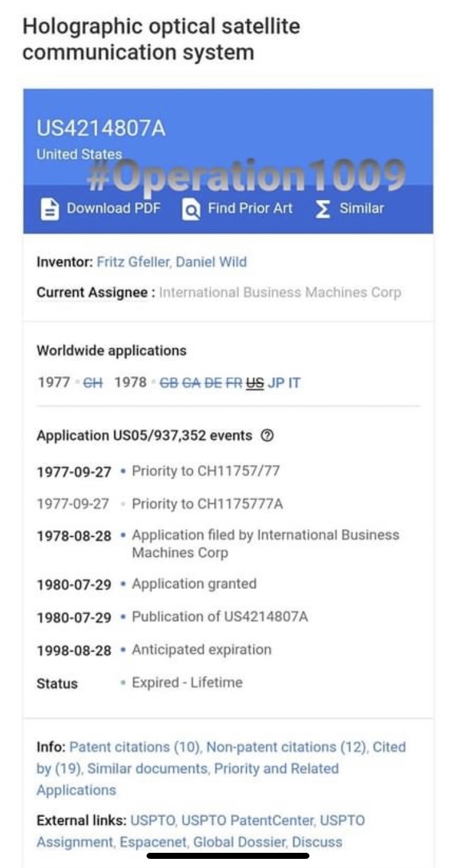The height and width of the screenshot is (868, 456).
Task: Open Priority and Related Applications link
Action: pos(187,779)
